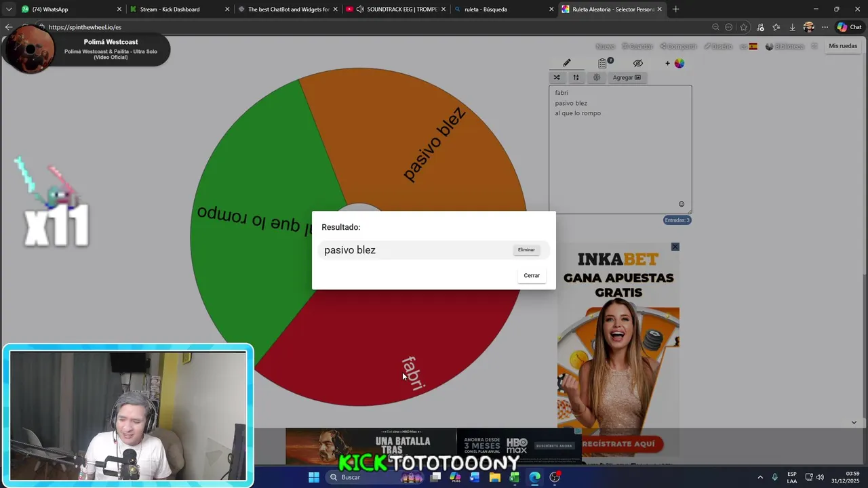Open the favorites list icon
This screenshot has width=868, height=488.
point(776,27)
